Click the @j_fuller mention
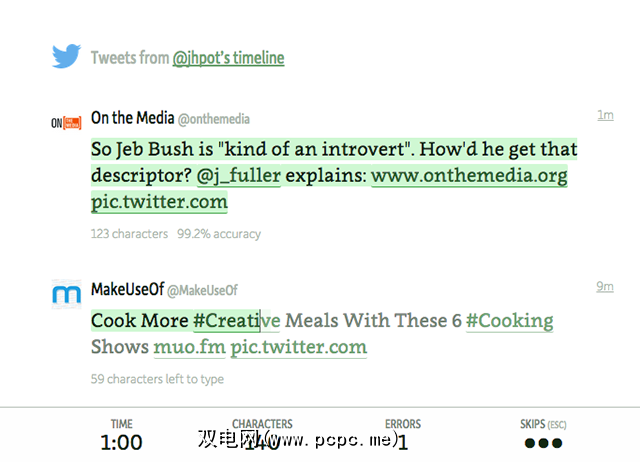Viewport: 640px width, 462px height. (239, 176)
